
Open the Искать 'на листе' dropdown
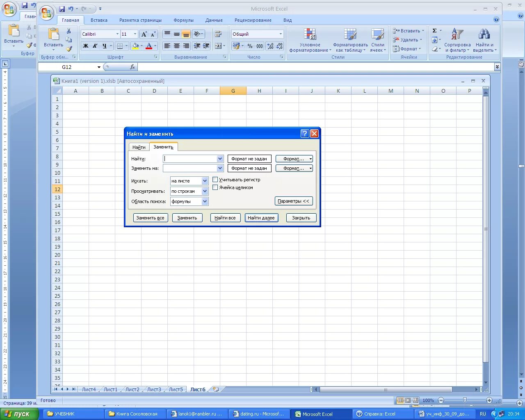pos(205,181)
